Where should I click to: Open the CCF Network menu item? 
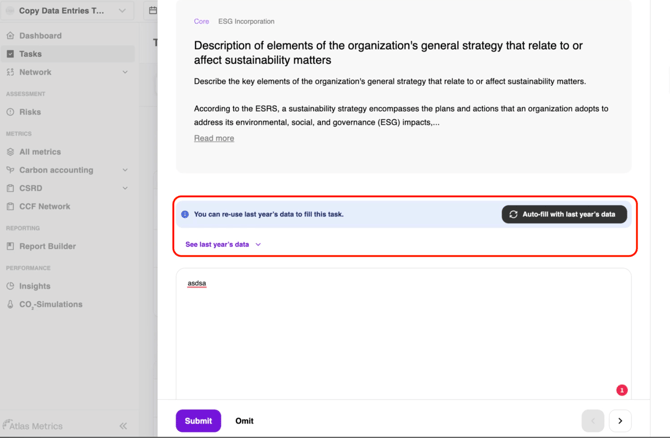pos(44,206)
